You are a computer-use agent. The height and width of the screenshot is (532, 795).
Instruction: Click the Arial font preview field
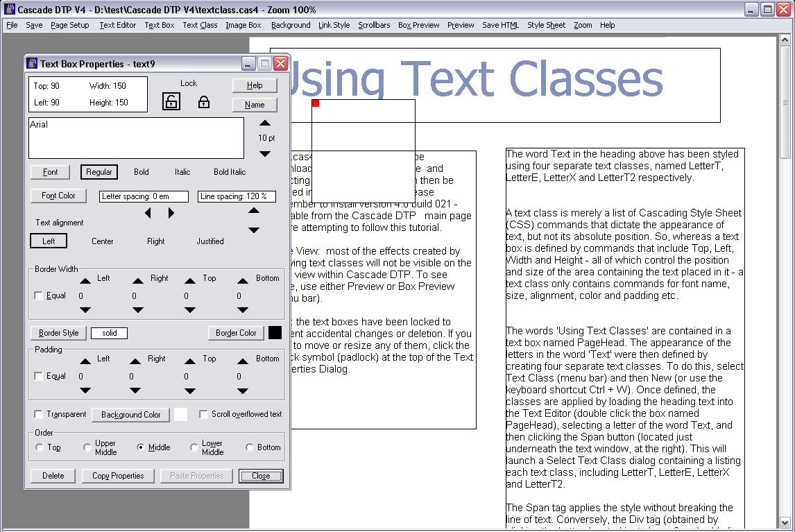tap(137, 138)
